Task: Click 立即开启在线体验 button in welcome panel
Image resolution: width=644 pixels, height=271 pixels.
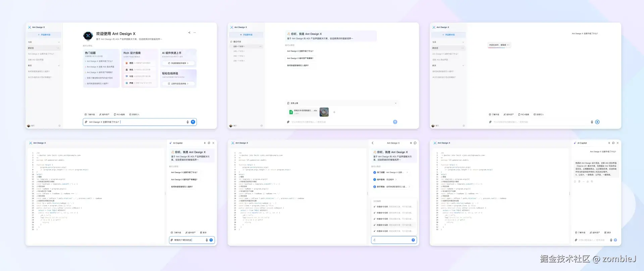Action: click(x=178, y=84)
